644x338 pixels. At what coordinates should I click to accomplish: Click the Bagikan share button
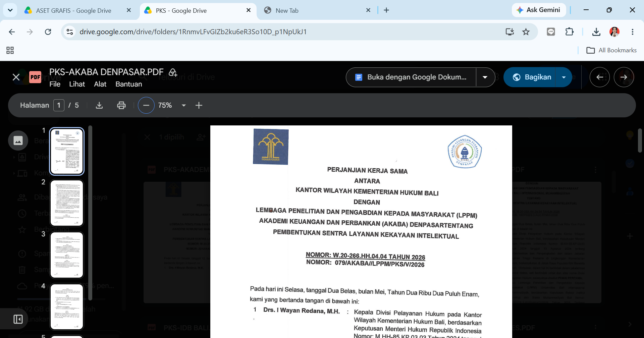530,77
